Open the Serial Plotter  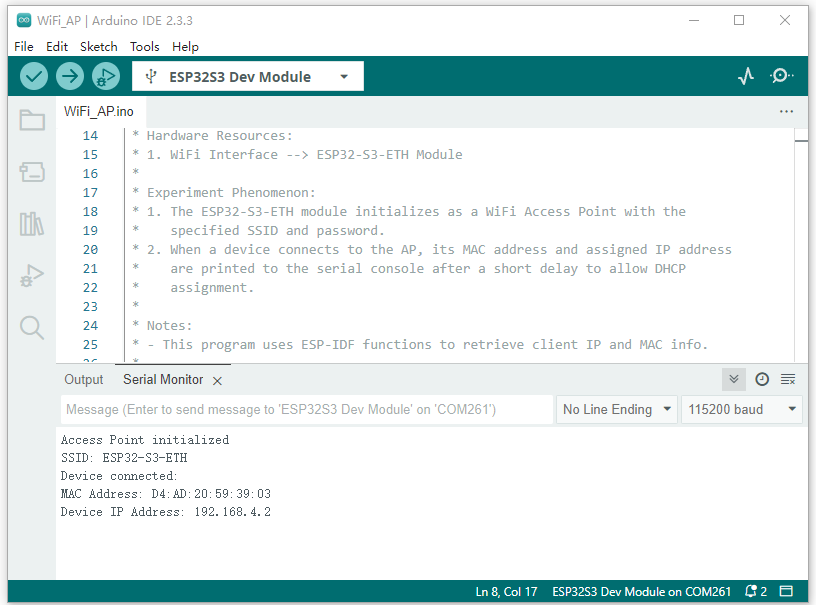click(x=746, y=76)
